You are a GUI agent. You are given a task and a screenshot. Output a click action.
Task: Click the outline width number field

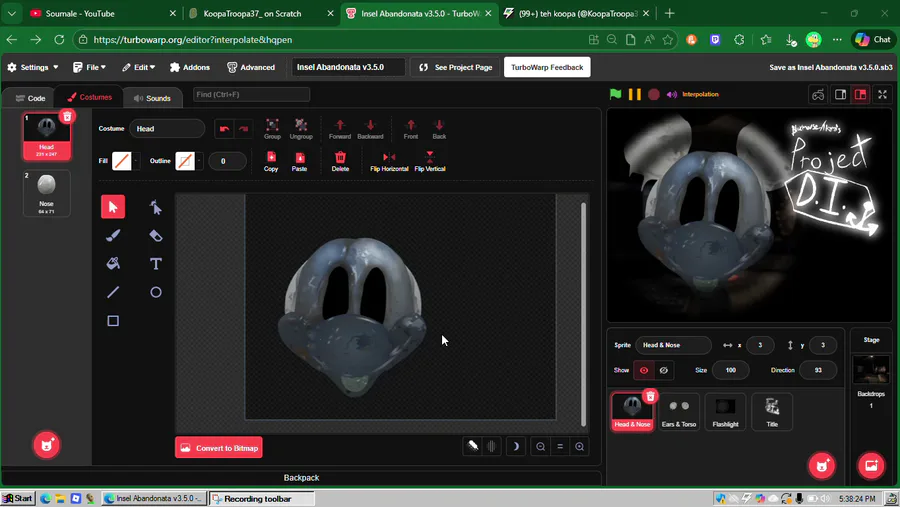[226, 161]
